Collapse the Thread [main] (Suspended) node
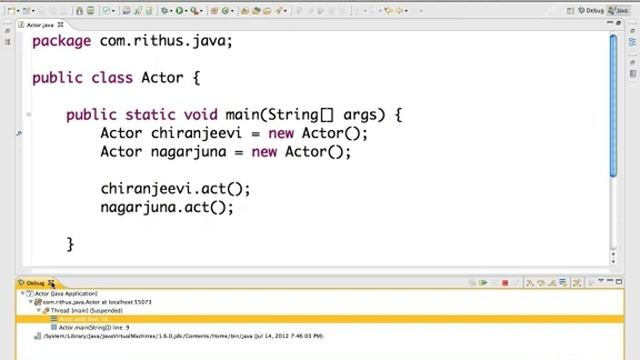The width and height of the screenshot is (640, 360). (x=39, y=311)
